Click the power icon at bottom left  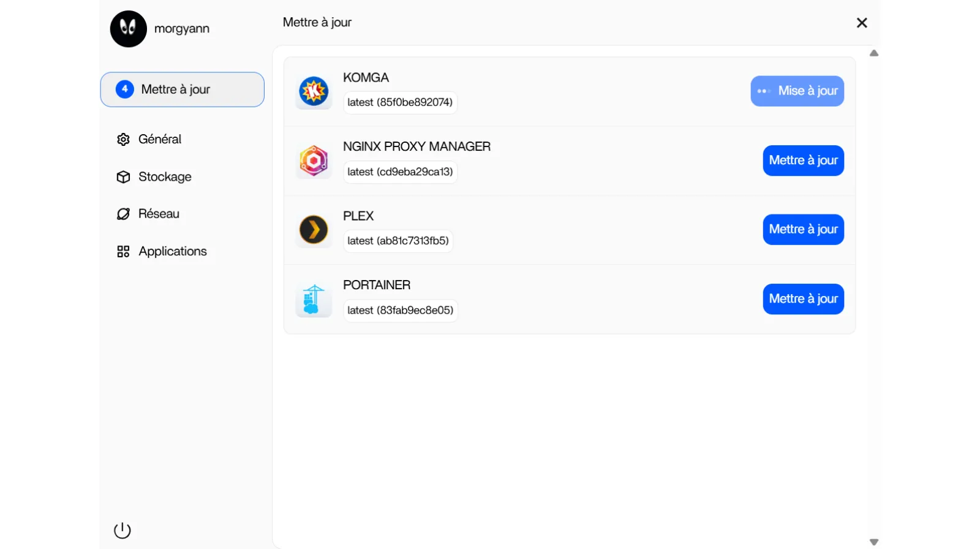123,530
